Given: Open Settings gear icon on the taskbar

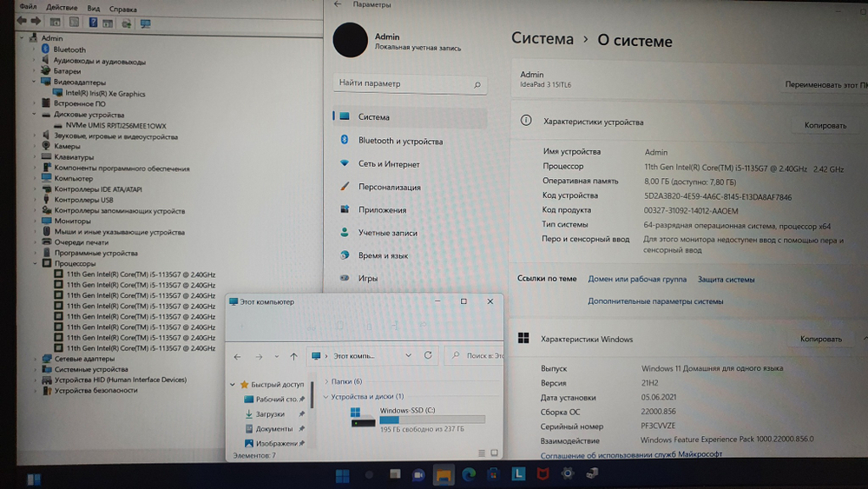Looking at the screenshot, I should tap(568, 473).
